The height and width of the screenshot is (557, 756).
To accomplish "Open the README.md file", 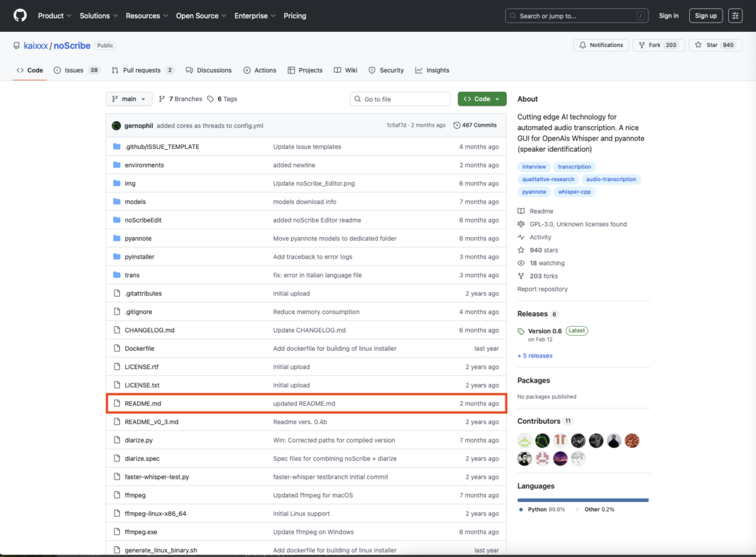I will (x=143, y=403).
